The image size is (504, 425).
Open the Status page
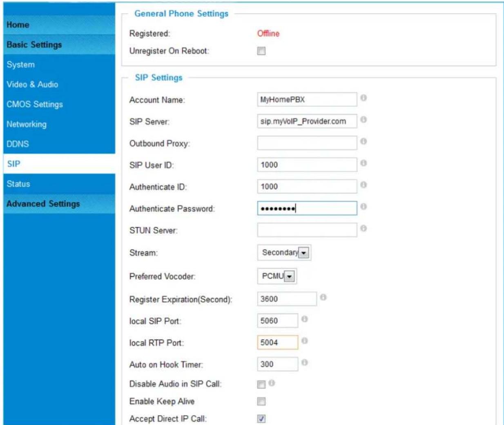[59, 184]
